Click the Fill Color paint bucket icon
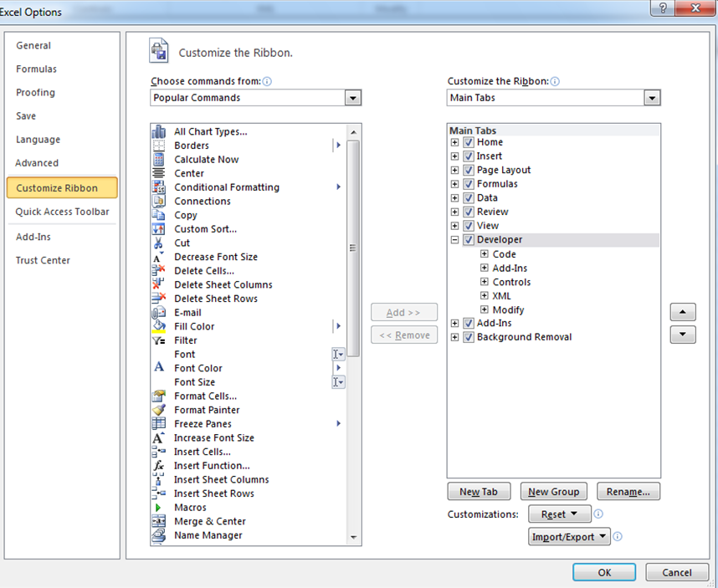This screenshot has height=588, width=718. coord(158,326)
